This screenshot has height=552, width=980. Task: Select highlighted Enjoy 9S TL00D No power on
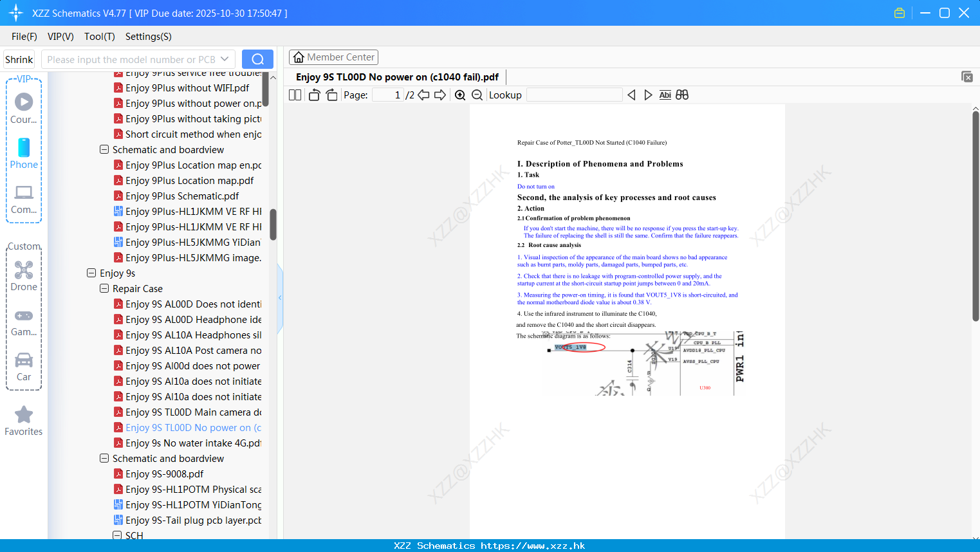187,427
